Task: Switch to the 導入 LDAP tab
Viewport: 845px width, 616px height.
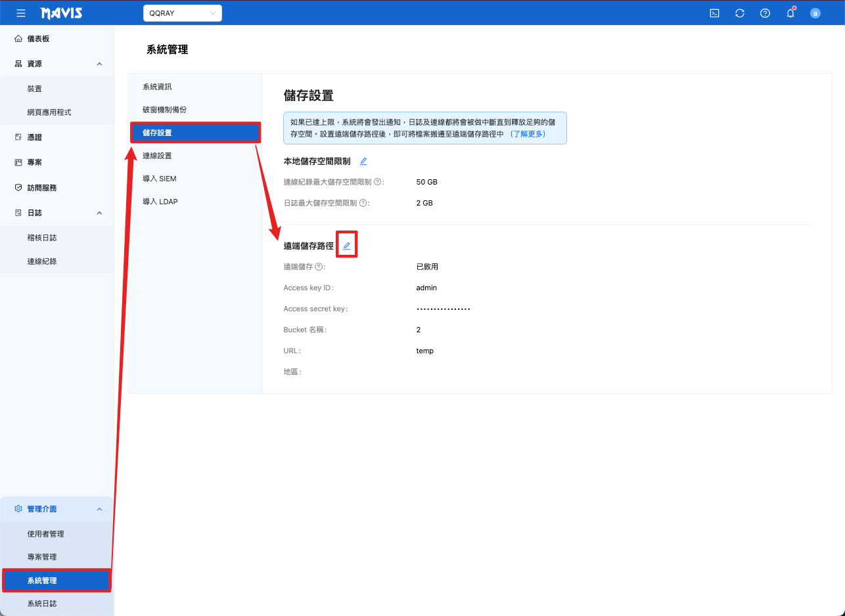Action: [x=160, y=202]
